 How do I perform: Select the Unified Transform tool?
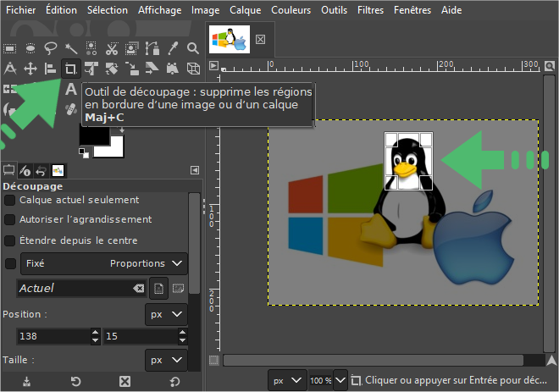tap(91, 69)
